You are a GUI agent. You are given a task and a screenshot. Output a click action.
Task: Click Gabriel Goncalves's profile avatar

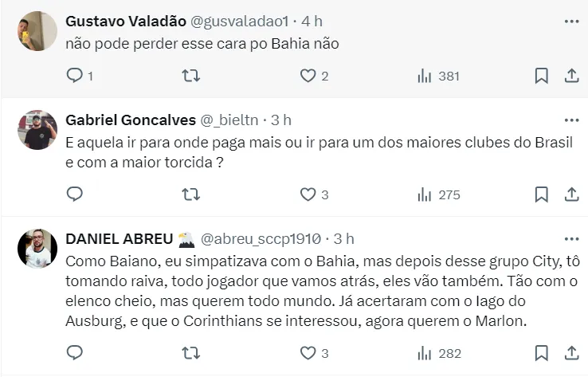coord(37,131)
